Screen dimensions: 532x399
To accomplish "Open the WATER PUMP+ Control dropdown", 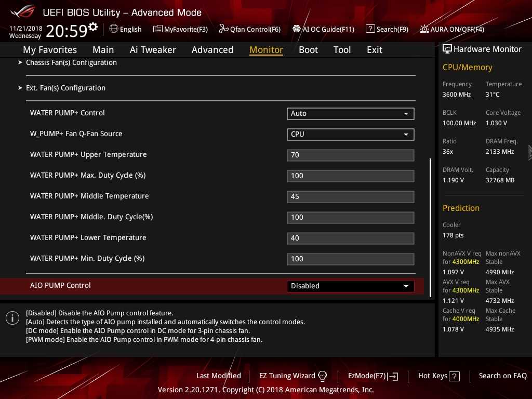I will click(350, 113).
